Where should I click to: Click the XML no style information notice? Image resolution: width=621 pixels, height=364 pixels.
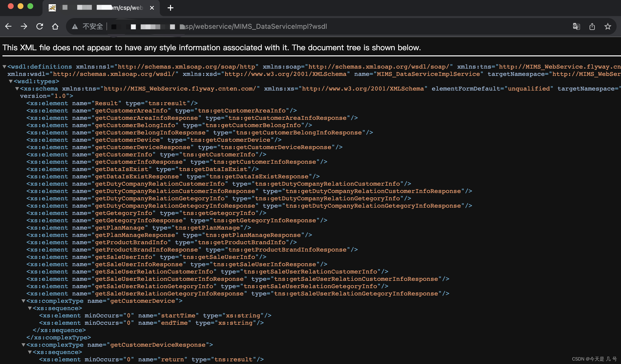click(x=212, y=48)
